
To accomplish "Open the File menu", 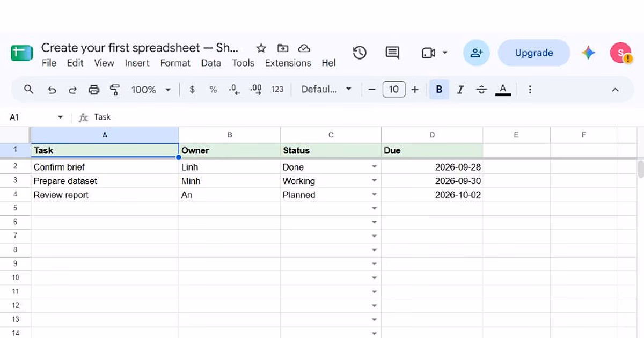I will (x=49, y=63).
